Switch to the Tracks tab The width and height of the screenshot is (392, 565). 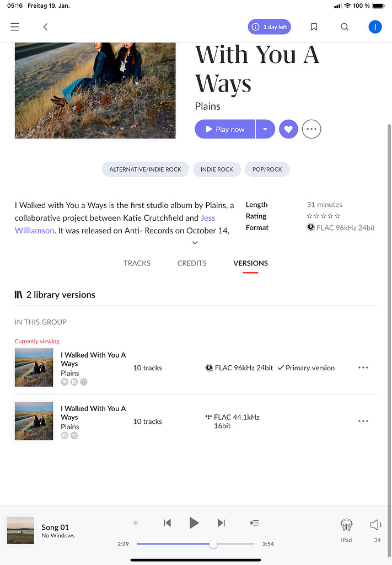point(137,263)
